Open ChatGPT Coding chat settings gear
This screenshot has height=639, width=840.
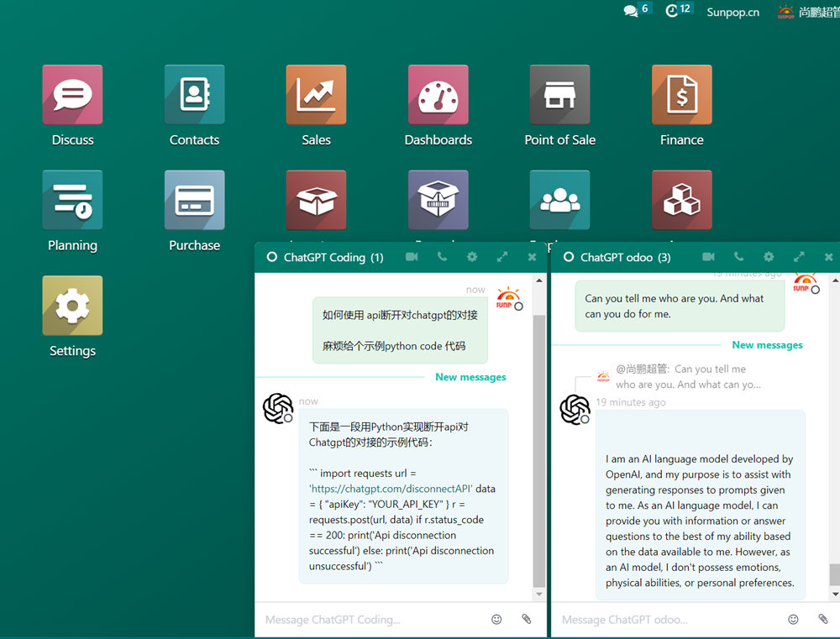point(472,257)
